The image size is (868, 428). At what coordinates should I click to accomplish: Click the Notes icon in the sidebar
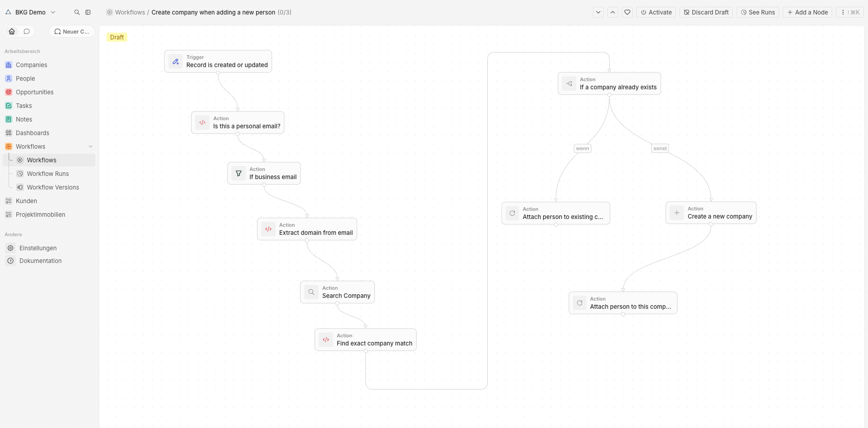pyautogui.click(x=9, y=119)
